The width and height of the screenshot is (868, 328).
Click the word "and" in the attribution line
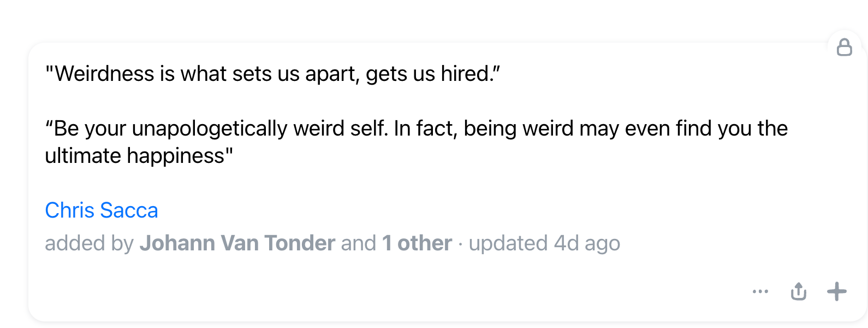[359, 243]
